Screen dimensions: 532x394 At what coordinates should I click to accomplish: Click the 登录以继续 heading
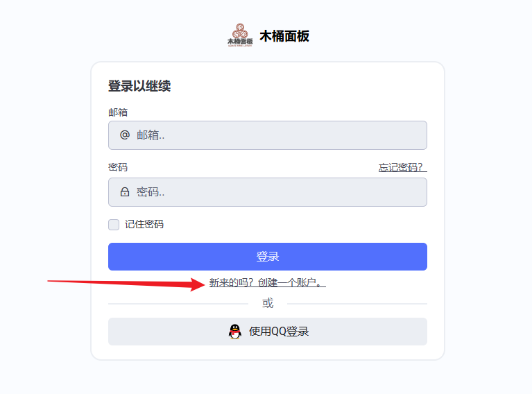[139, 86]
